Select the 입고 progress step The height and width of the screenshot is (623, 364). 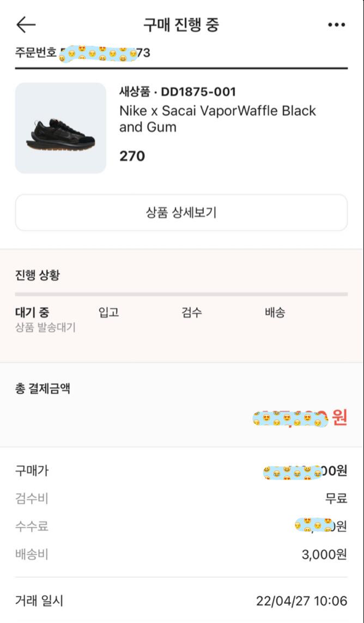coord(109,313)
